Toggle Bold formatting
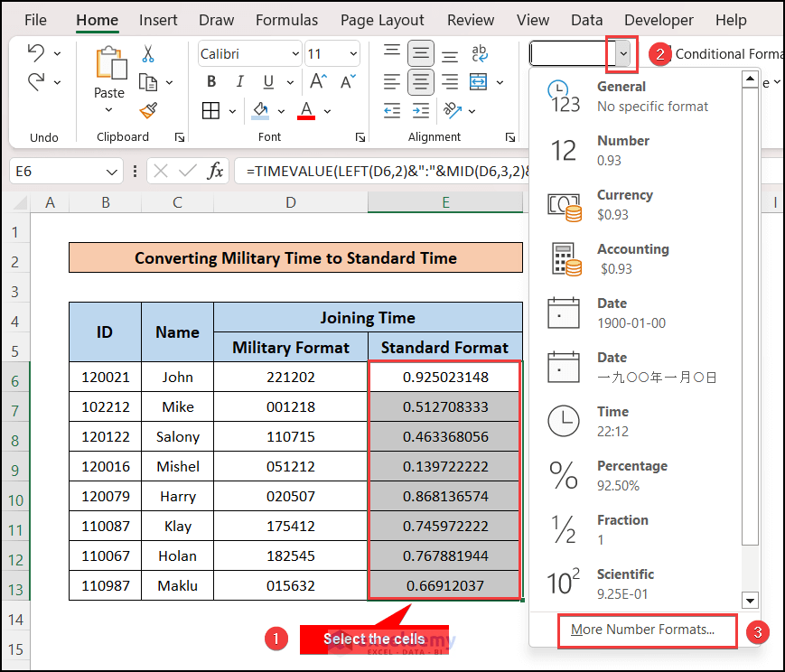 210,81
